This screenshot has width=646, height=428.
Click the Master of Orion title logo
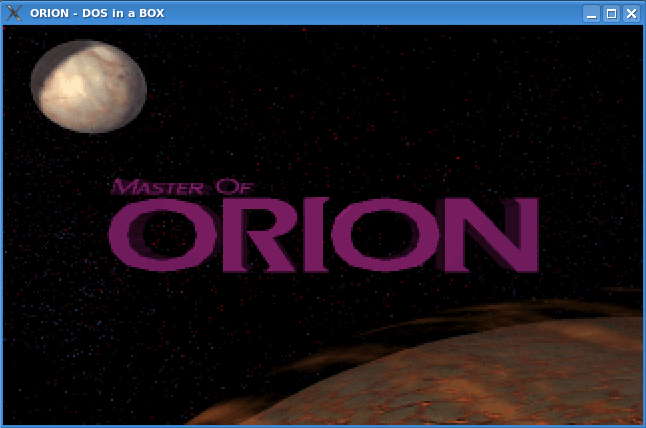(x=324, y=226)
